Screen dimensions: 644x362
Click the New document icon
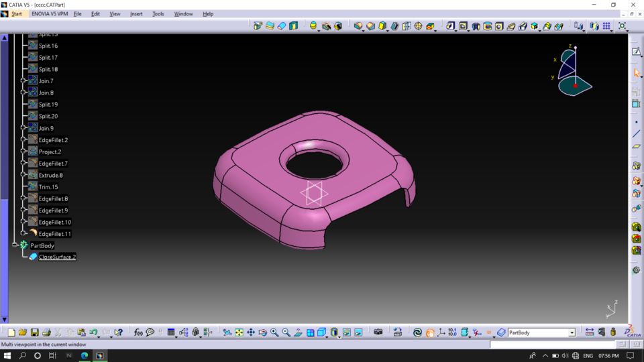[11, 333]
